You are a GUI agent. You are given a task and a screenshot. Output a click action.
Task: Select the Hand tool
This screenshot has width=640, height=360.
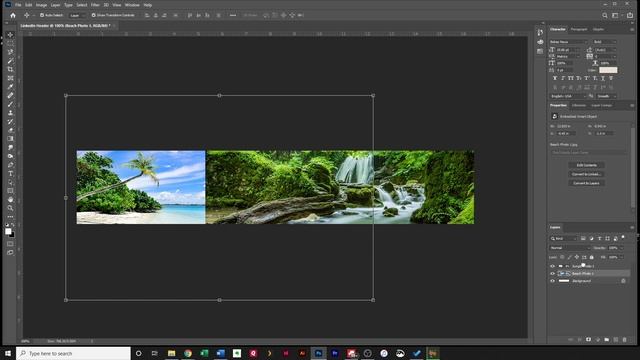[x=11, y=200]
